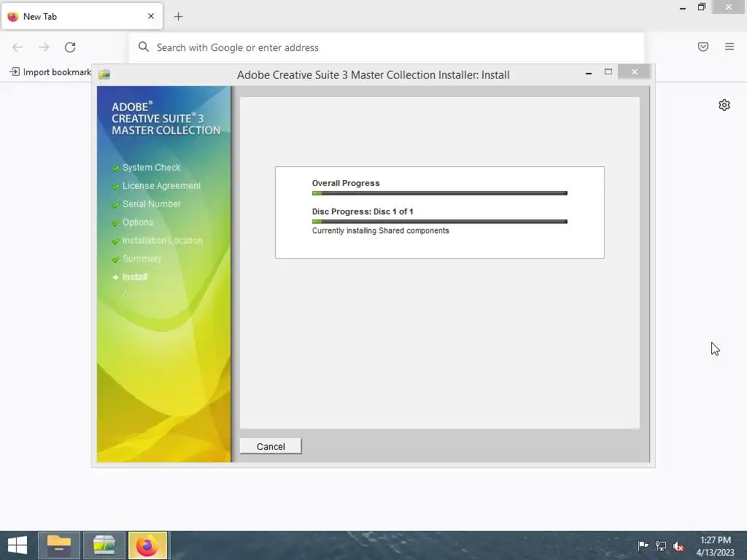Reload the Firefox page

(x=70, y=47)
